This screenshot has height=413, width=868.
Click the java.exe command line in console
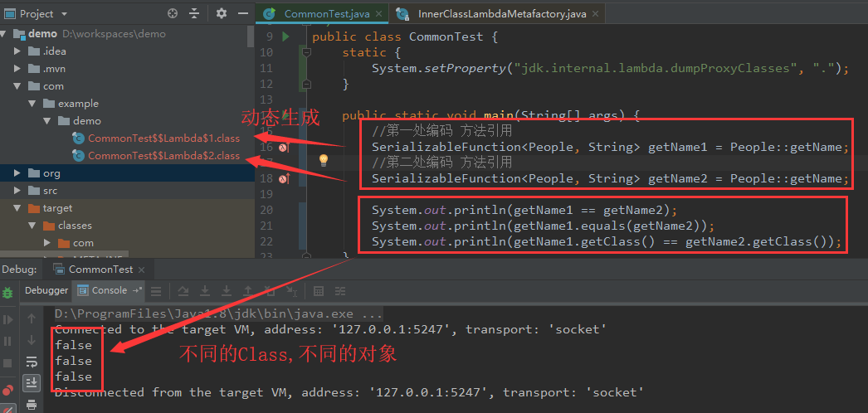pos(218,314)
